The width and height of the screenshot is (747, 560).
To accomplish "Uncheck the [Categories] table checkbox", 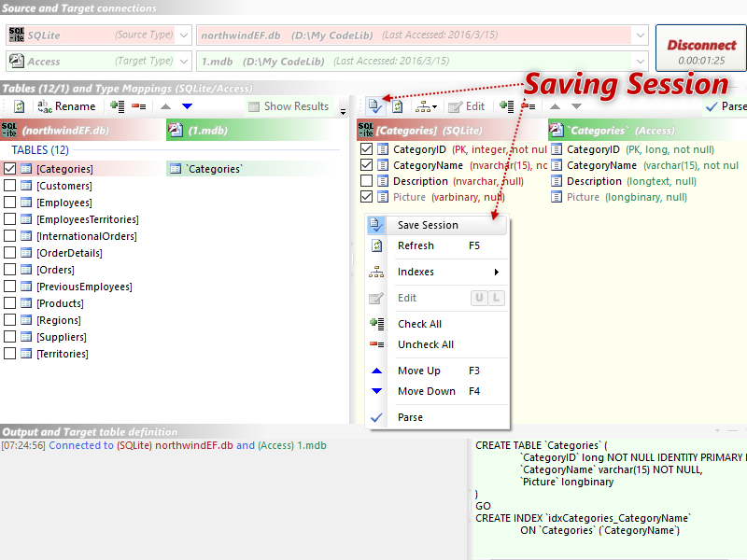I will (x=9, y=169).
